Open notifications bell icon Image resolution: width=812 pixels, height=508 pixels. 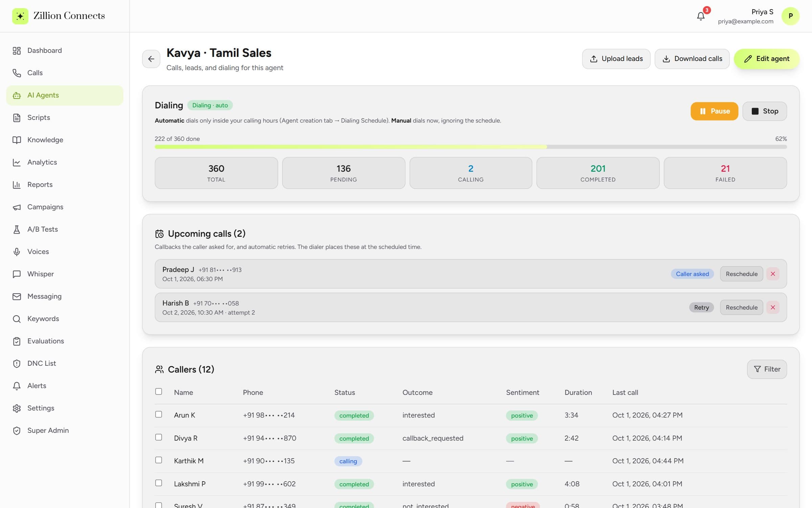click(701, 16)
